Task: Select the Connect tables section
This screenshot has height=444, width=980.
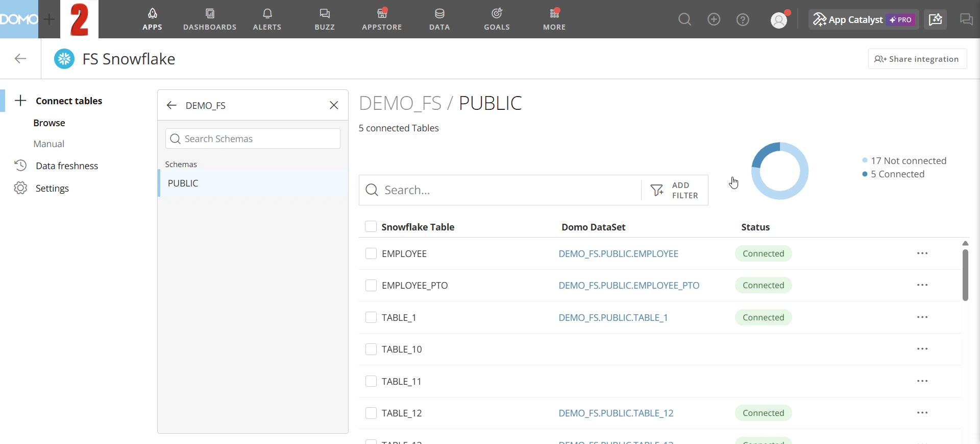Action: point(69,101)
